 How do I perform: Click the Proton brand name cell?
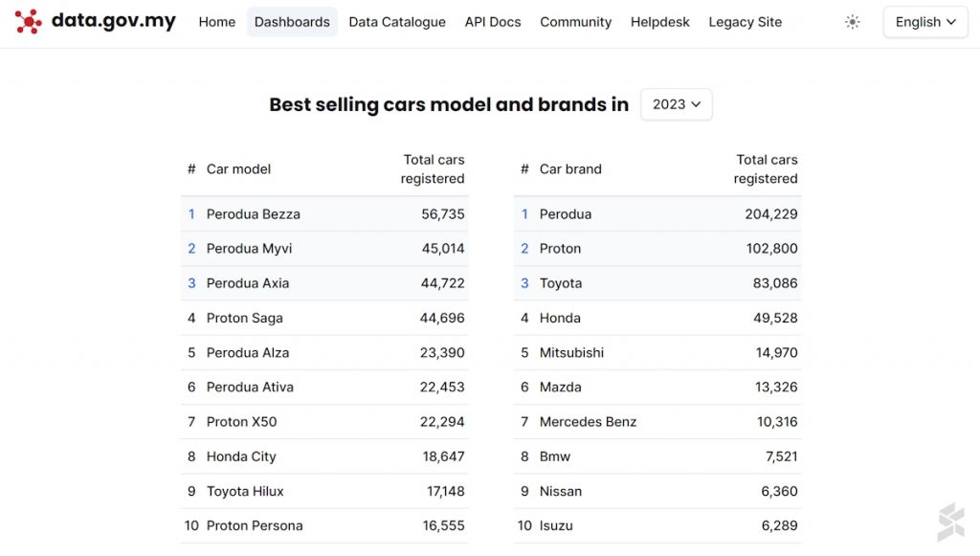pos(560,249)
